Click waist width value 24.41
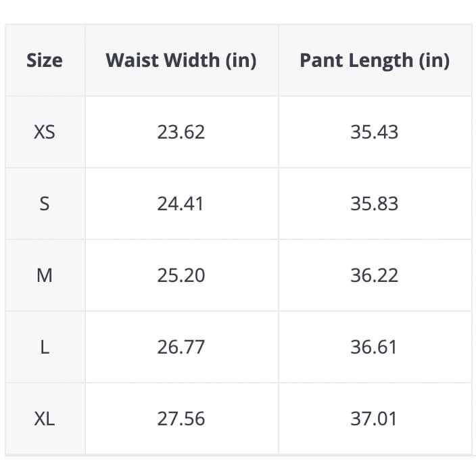The height and width of the screenshot is (476, 476). (x=181, y=204)
